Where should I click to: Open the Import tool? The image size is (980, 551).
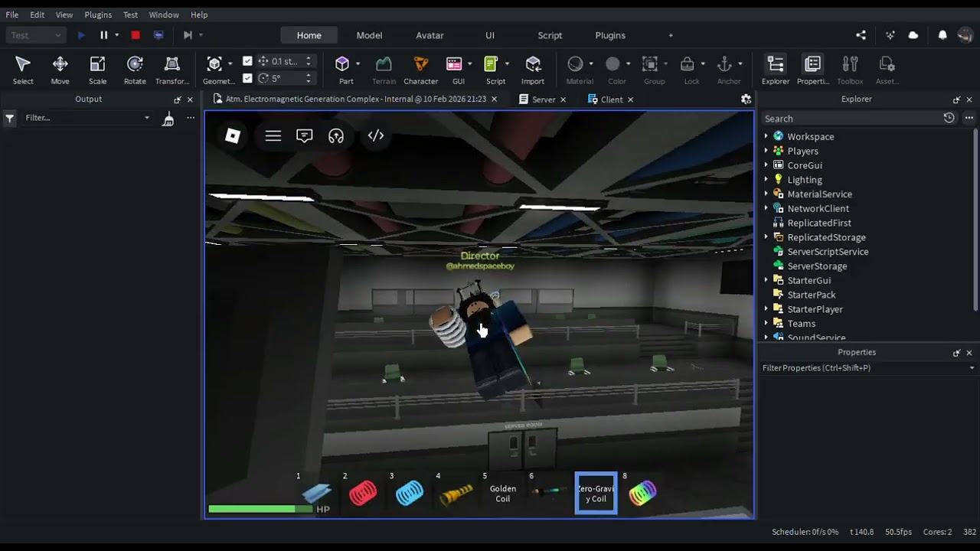533,70
